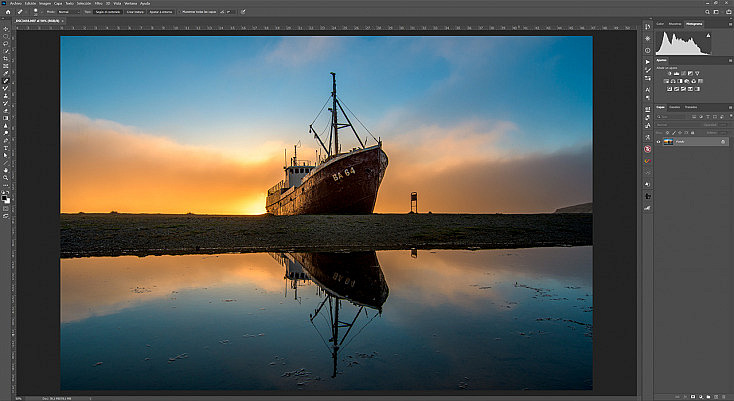Select the Frame tool

click(x=6, y=66)
